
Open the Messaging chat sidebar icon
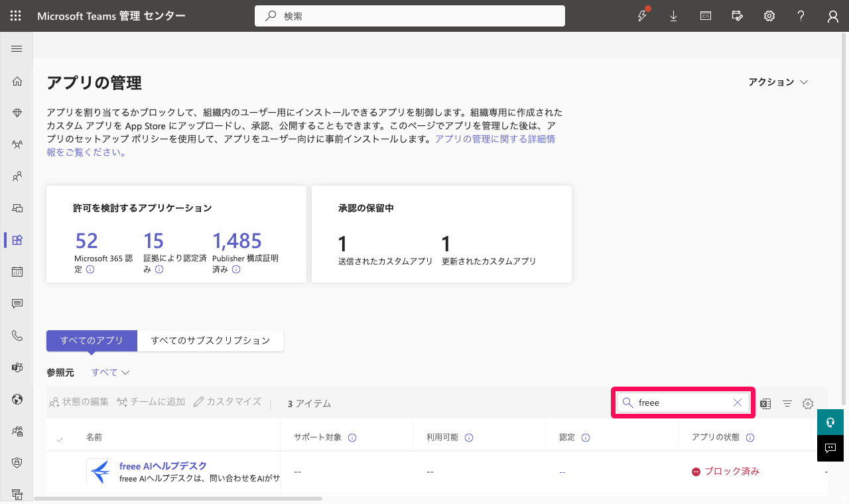coord(17,304)
